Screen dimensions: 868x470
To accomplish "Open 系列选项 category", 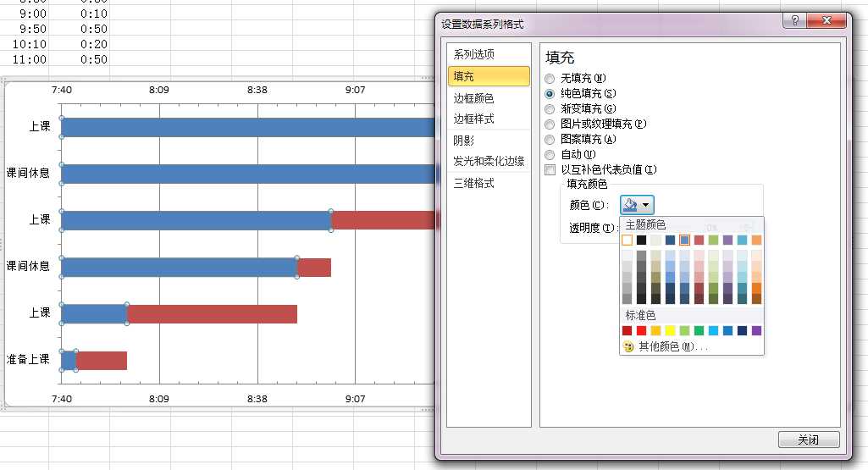I will tap(489, 54).
